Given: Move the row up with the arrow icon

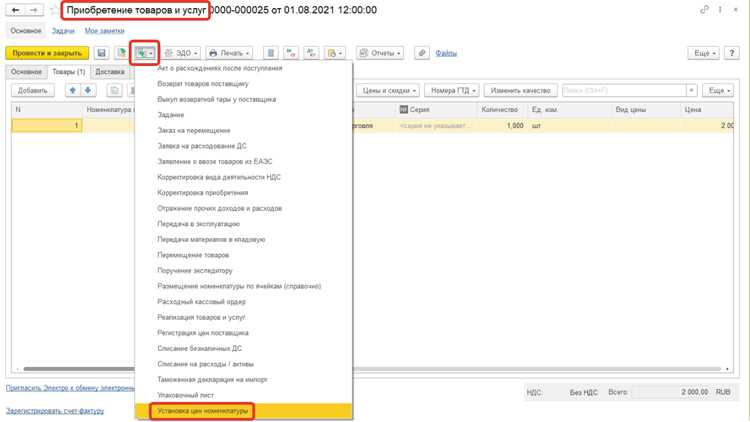Looking at the screenshot, I should click(x=73, y=90).
